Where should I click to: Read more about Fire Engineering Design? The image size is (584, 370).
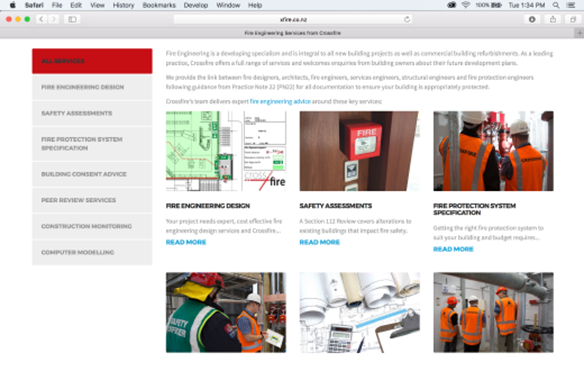click(186, 242)
